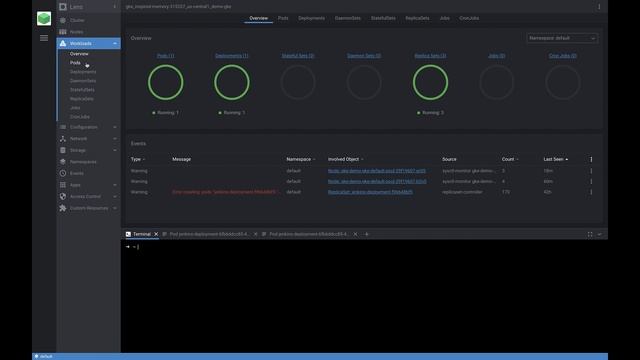640x360 pixels.
Task: Close the second Pod jenkins-deployment tab
Action: [x=355, y=234]
